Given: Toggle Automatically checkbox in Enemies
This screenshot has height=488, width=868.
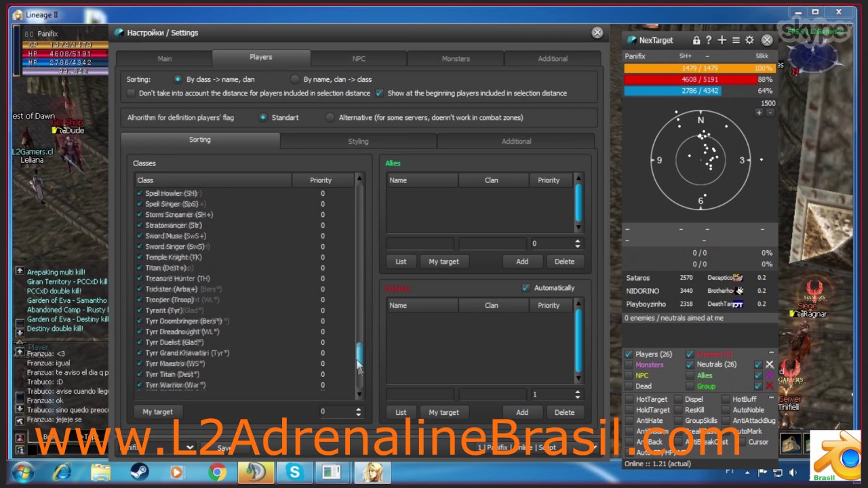Looking at the screenshot, I should tap(526, 288).
